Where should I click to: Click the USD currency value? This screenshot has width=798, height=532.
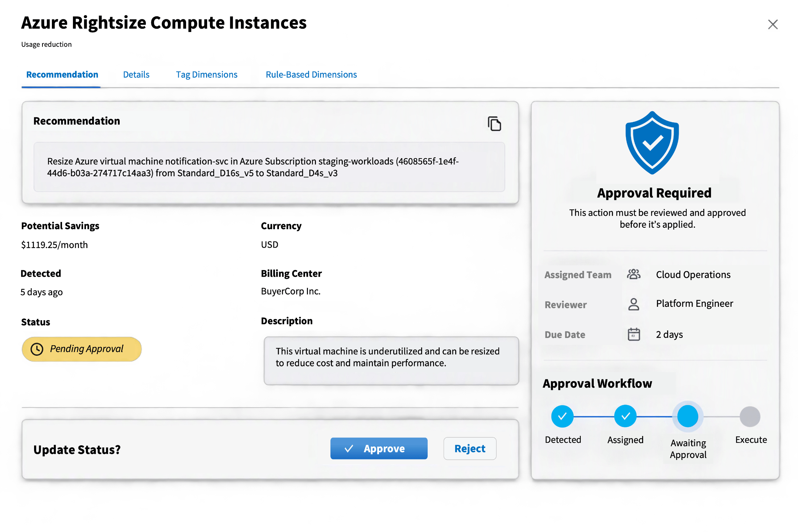pyautogui.click(x=270, y=245)
